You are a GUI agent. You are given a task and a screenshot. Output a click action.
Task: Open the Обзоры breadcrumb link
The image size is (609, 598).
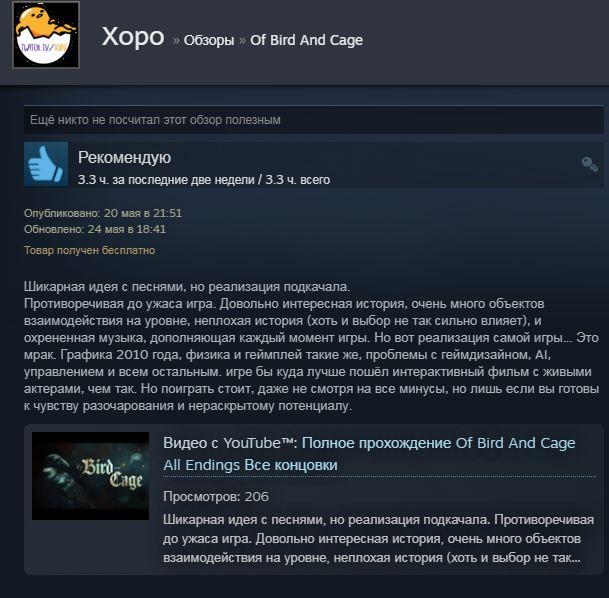(x=209, y=40)
